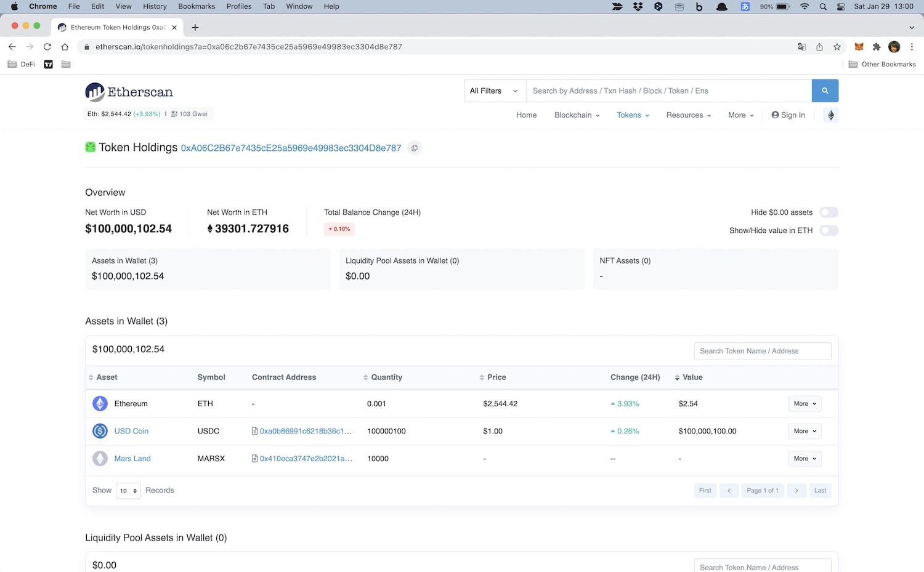
Task: Select the Ethereum Token Holdings tab
Action: point(117,27)
